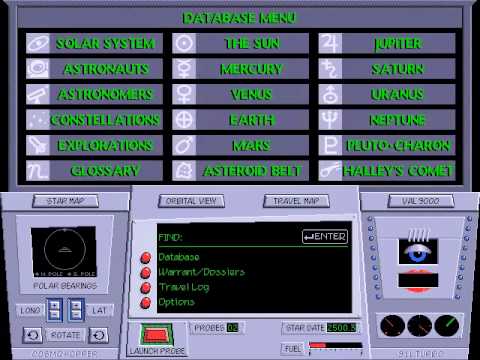
Task: Click the polar bearings circular display
Action: [64, 250]
